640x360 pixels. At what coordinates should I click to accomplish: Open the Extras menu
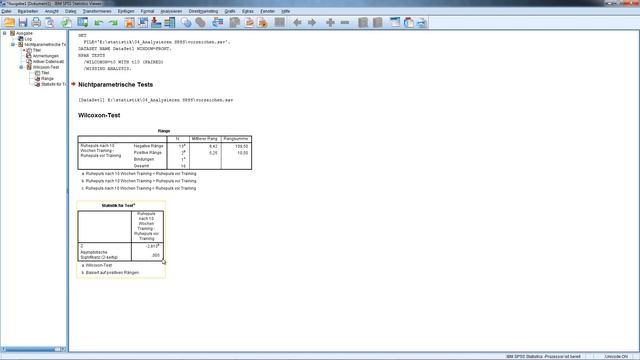[248, 11]
